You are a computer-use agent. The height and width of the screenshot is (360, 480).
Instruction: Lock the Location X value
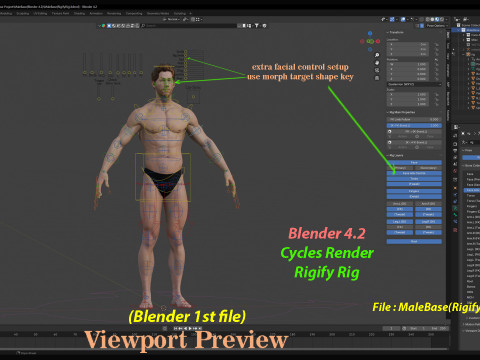click(x=437, y=44)
